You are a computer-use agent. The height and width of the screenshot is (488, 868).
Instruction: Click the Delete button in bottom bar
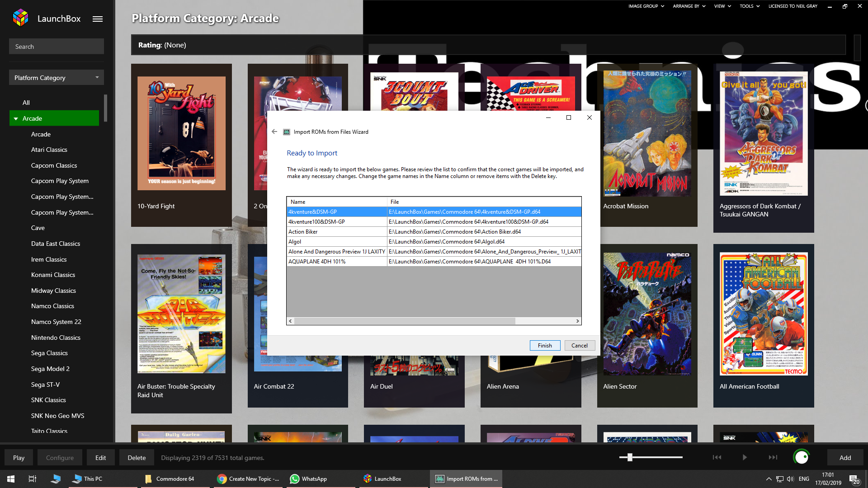(x=137, y=458)
